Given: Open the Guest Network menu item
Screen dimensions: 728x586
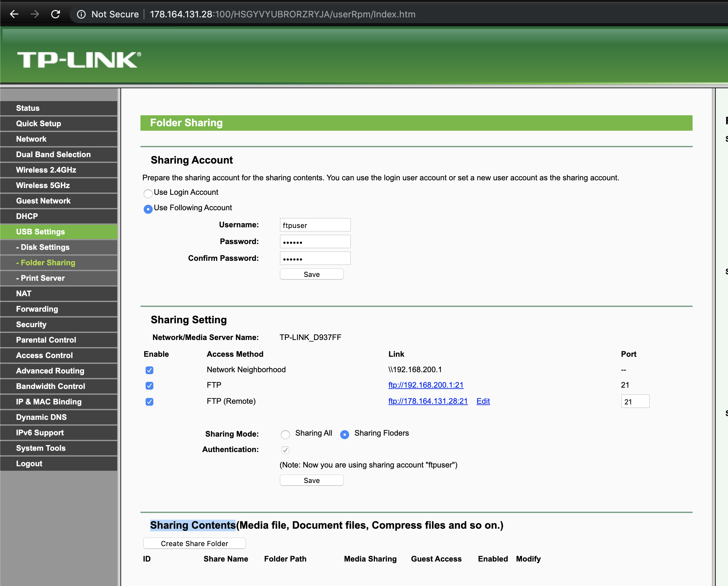Looking at the screenshot, I should (59, 201).
